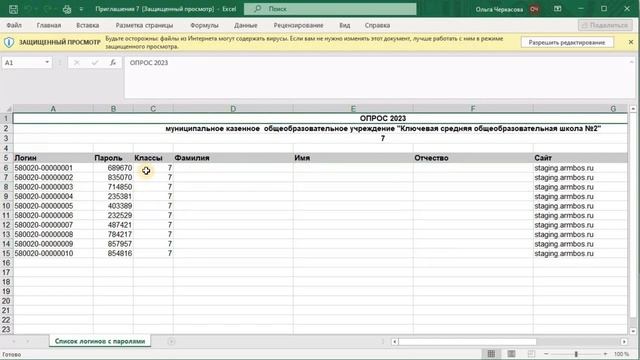Click the user avatar for Ольга Черкасова

[534, 9]
